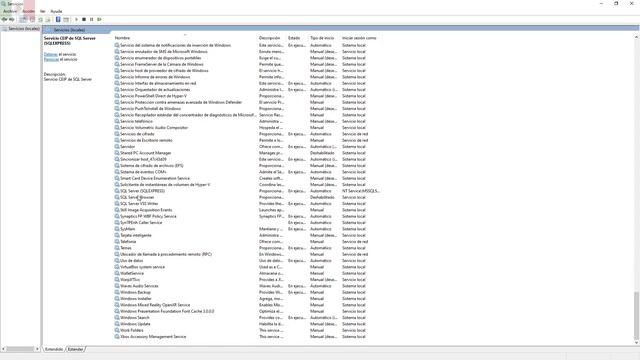Click the refresh toolbar icon
The image size is (640, 360).
[x=40, y=19]
